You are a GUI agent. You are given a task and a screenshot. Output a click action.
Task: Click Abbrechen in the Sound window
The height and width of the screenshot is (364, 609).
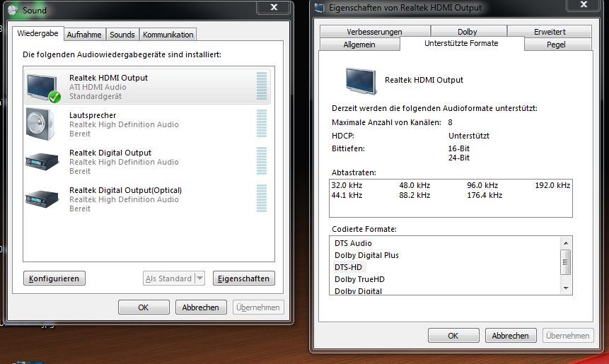click(x=200, y=307)
